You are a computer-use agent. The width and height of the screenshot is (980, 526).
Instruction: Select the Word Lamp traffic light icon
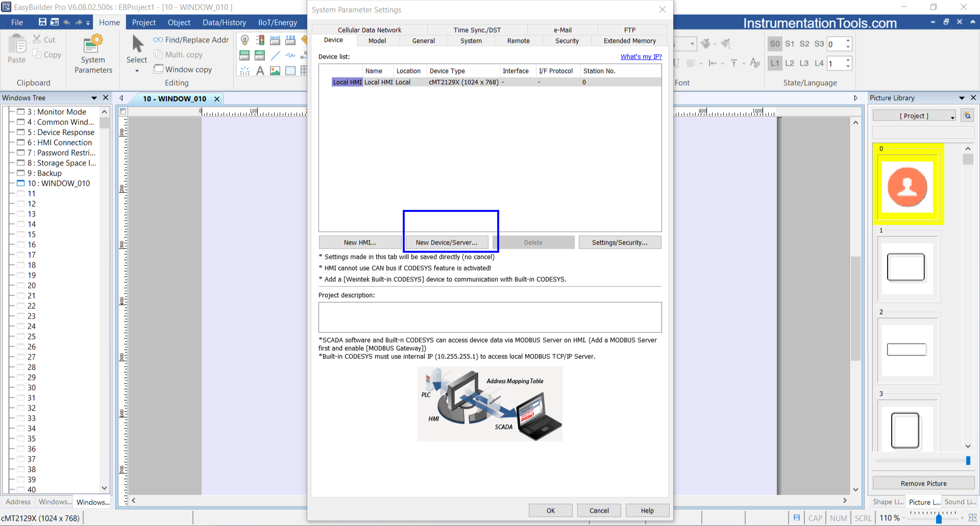coord(260,40)
